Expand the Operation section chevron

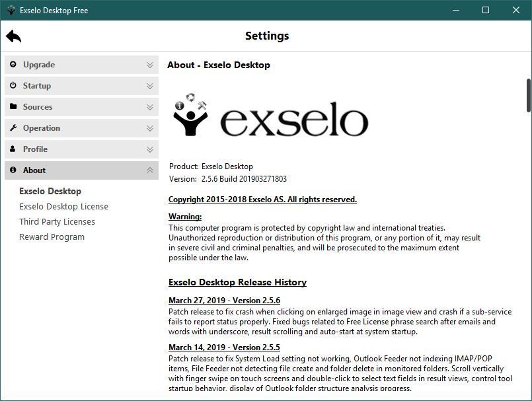click(150, 128)
